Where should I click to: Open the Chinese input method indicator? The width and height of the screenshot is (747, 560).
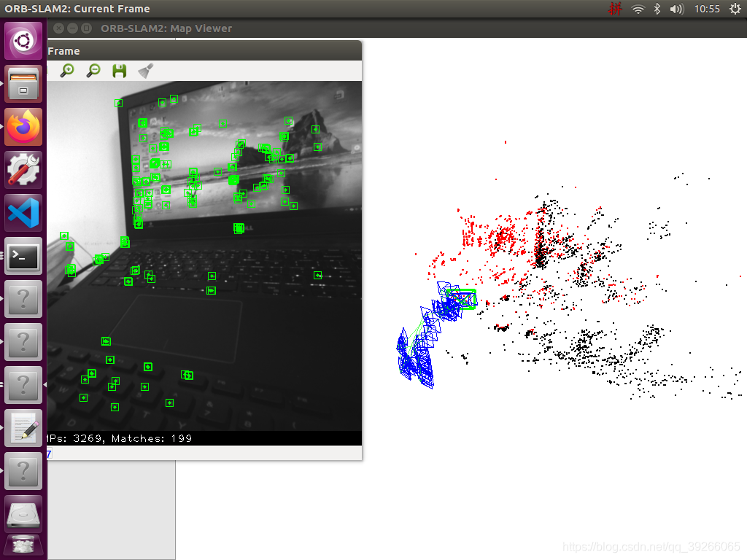tap(616, 9)
